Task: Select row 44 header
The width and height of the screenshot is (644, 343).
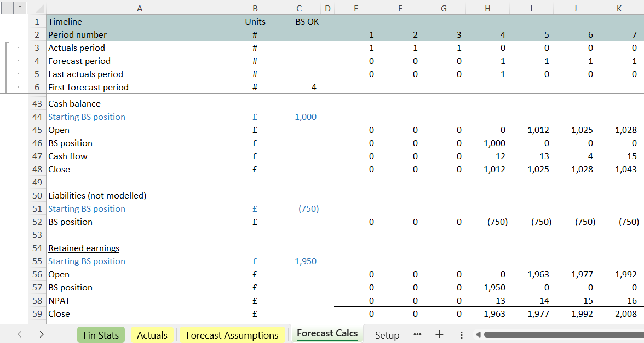Action: [x=37, y=117]
